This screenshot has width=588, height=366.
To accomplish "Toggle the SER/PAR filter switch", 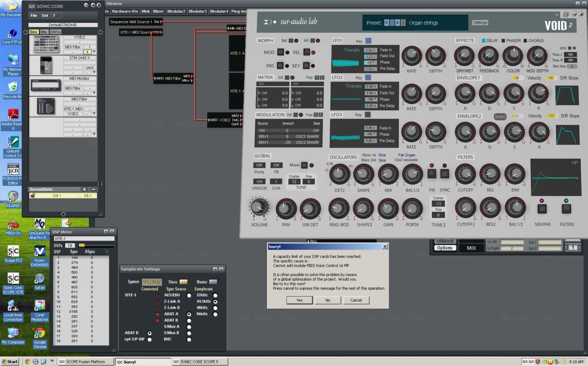I will tap(542, 209).
